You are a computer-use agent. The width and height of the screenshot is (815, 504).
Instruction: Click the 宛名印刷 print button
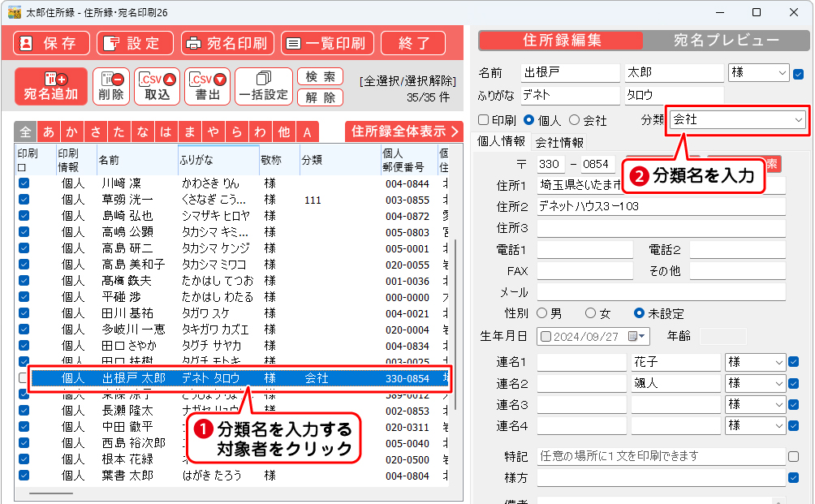[x=227, y=44]
